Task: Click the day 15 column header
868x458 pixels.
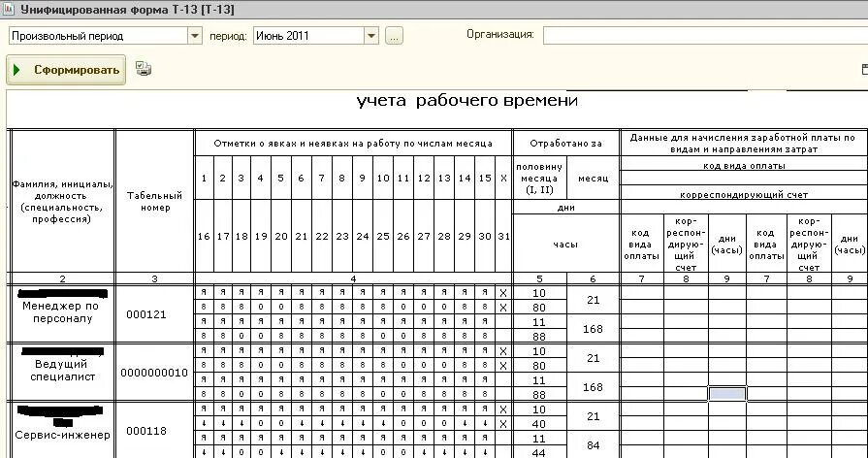Action: 485,179
